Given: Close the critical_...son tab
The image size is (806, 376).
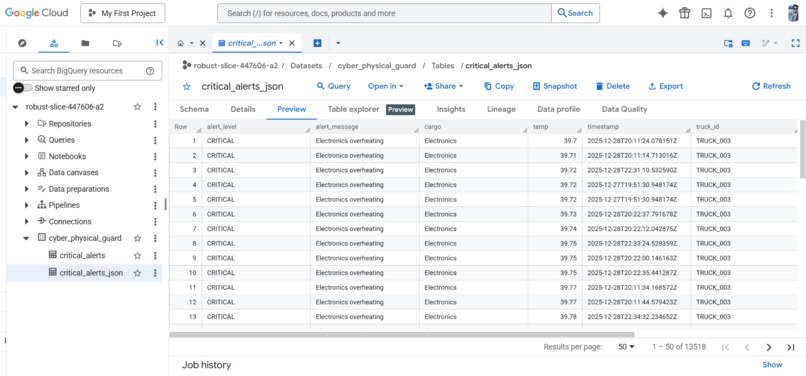Looking at the screenshot, I should pos(291,43).
